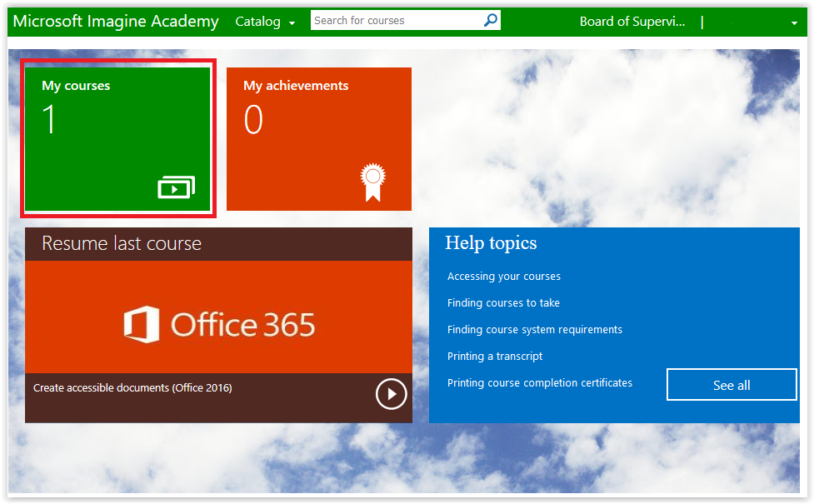
Task: Click the Board of Supervi... organization name
Action: [632, 22]
